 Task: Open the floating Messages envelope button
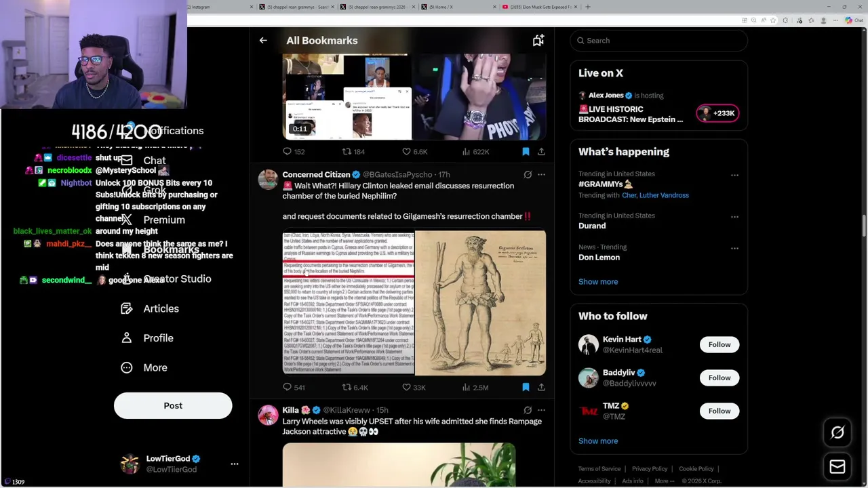(837, 466)
